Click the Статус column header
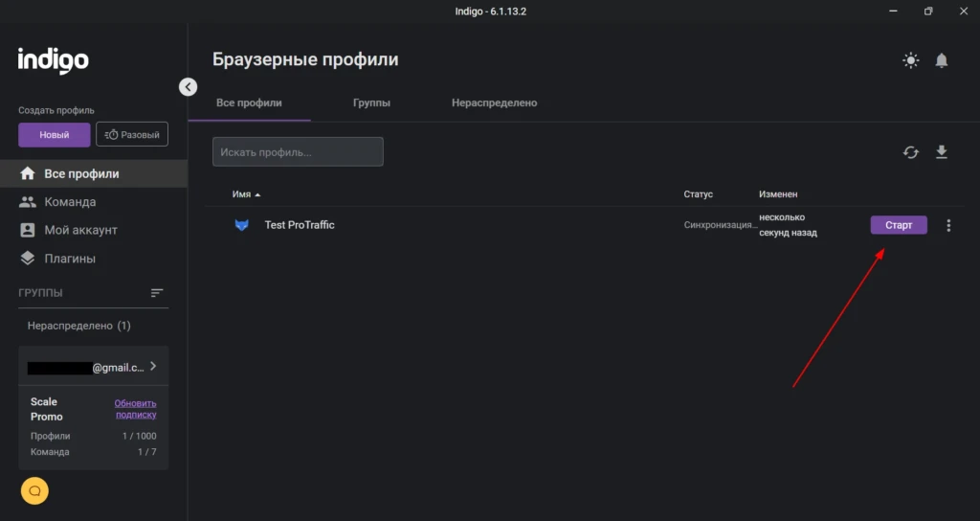Viewport: 980px width, 521px height. click(x=698, y=194)
